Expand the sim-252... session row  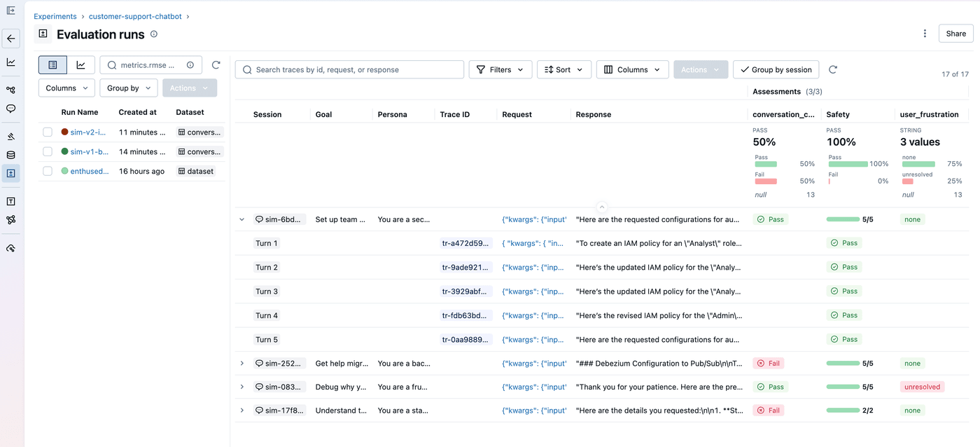point(241,363)
